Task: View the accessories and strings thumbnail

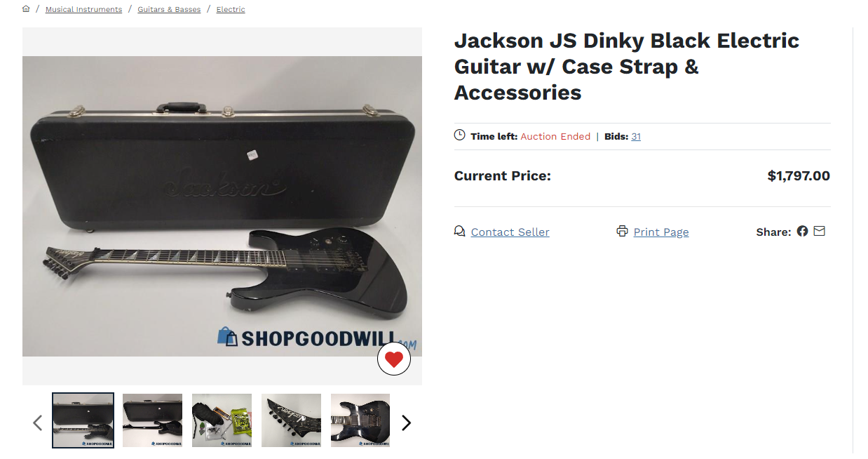Action: pyautogui.click(x=222, y=420)
